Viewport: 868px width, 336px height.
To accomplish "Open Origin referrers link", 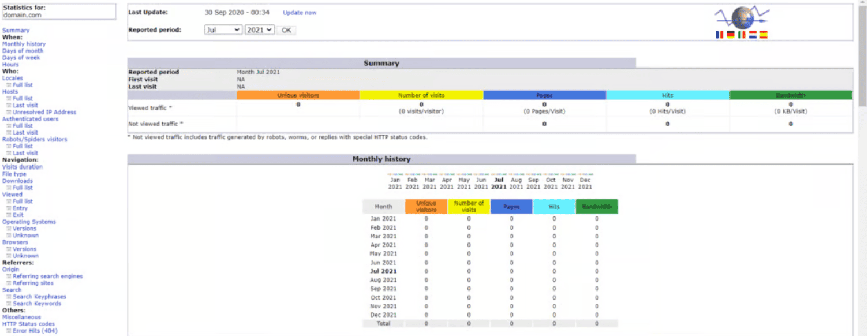I will (x=10, y=270).
